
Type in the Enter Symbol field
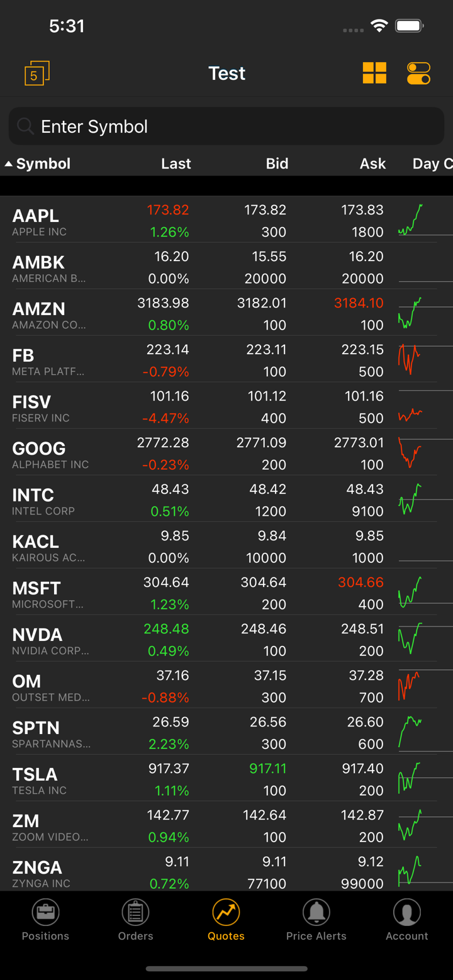[226, 126]
